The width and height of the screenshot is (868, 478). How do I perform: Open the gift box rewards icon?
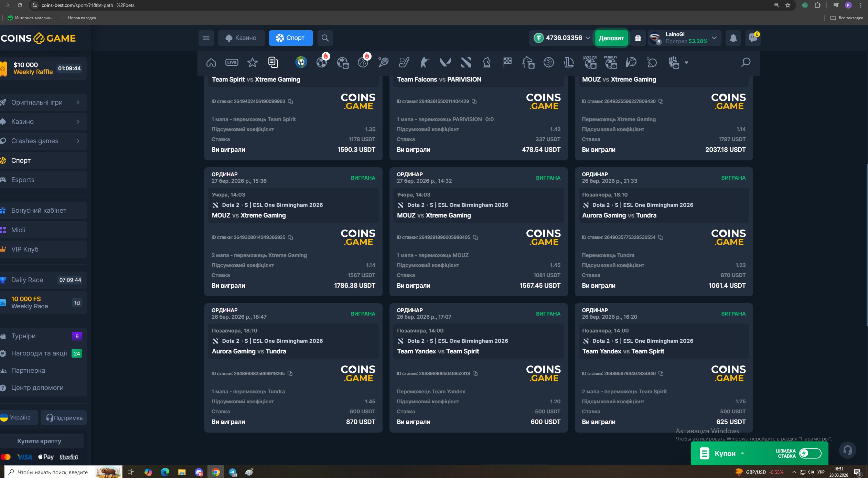coord(638,38)
